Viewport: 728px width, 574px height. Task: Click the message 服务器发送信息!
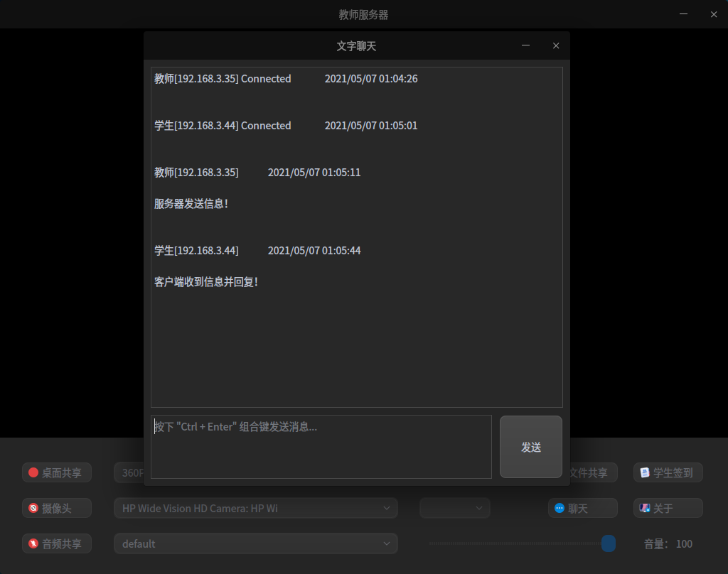191,204
